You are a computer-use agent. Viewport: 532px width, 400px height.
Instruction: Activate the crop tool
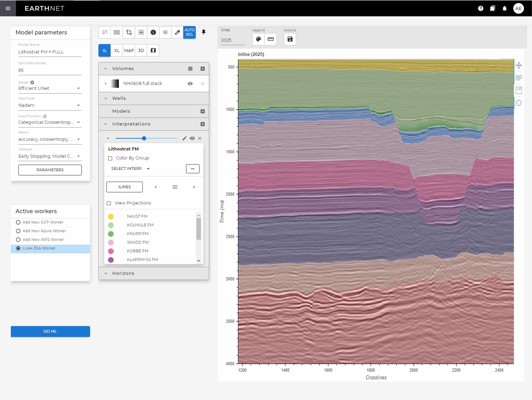coord(129,32)
